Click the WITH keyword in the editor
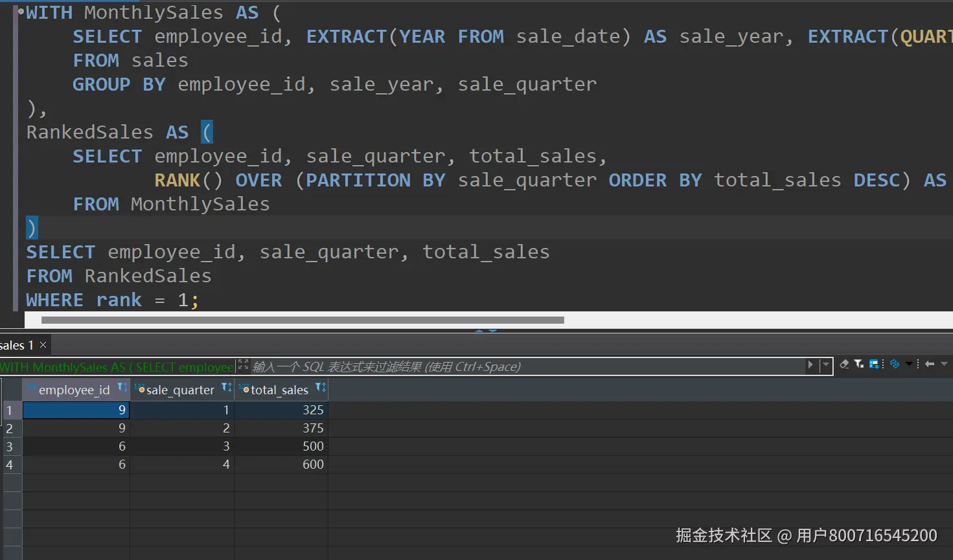The width and height of the screenshot is (953, 560). pyautogui.click(x=49, y=13)
